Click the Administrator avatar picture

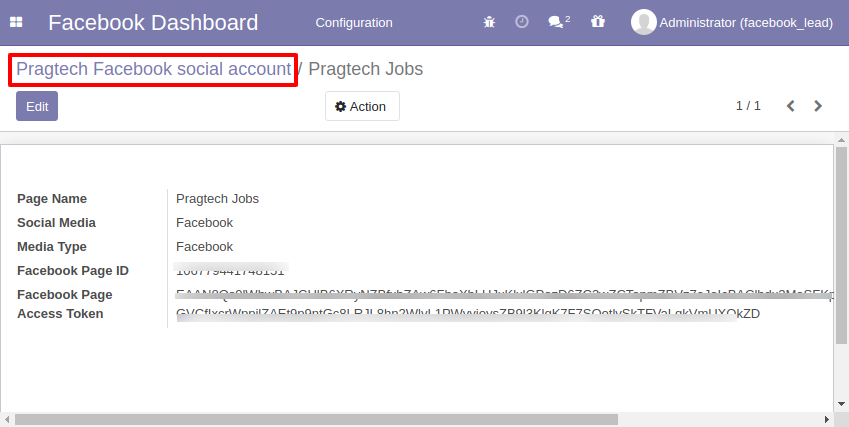644,22
